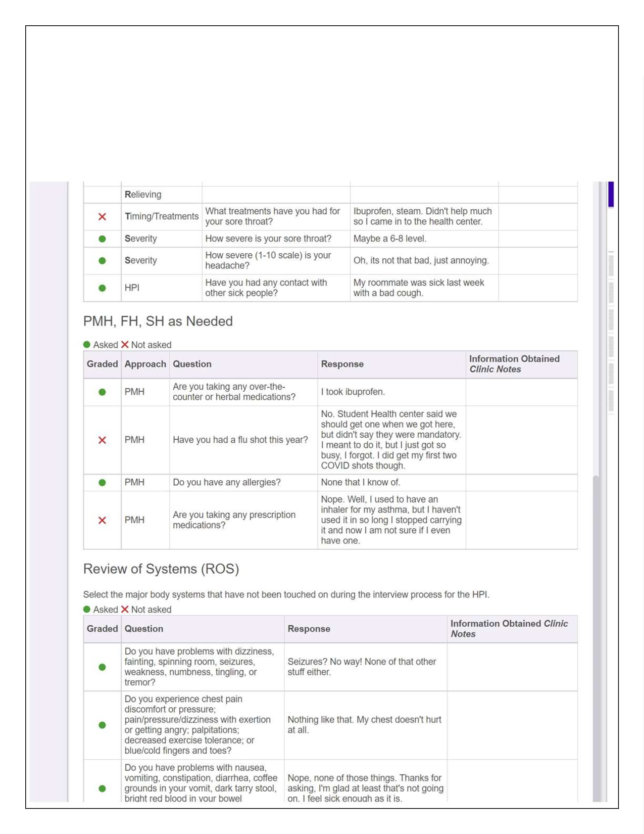Click 'How severe is your sore throat?' question
644x834 pixels.
[x=268, y=239]
